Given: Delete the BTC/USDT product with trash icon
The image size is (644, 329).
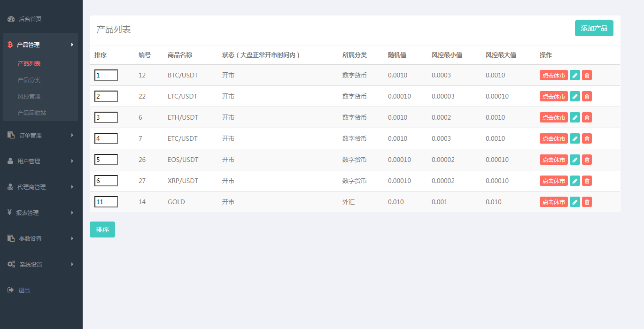Looking at the screenshot, I should tap(587, 75).
